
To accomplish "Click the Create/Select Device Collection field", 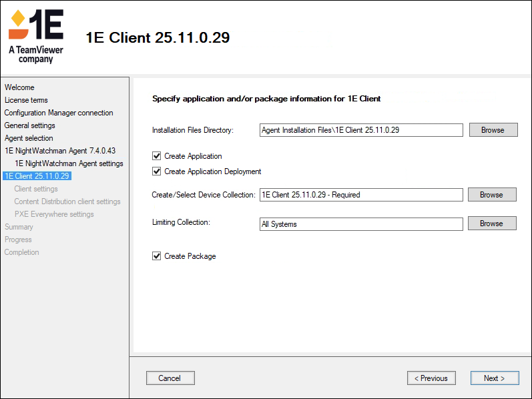I will [x=360, y=195].
